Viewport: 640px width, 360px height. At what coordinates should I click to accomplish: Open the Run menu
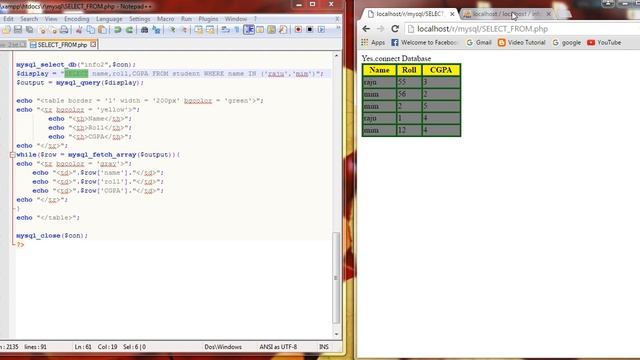click(186, 19)
